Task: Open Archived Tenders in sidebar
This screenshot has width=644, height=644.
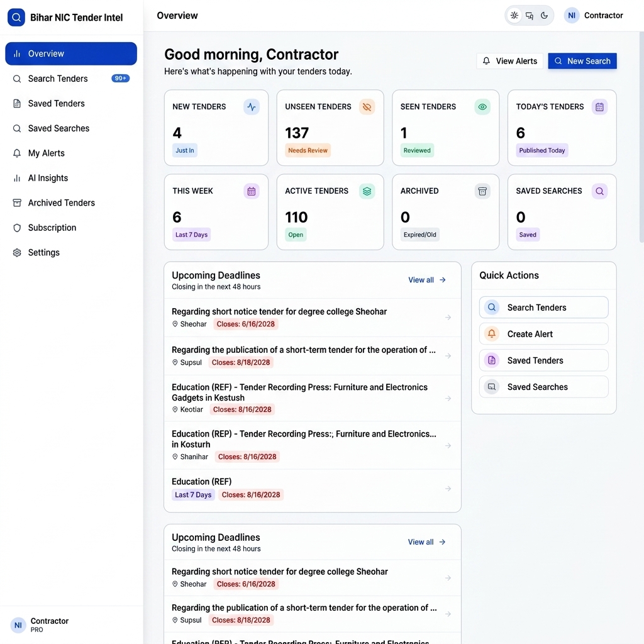Action: tap(71, 203)
